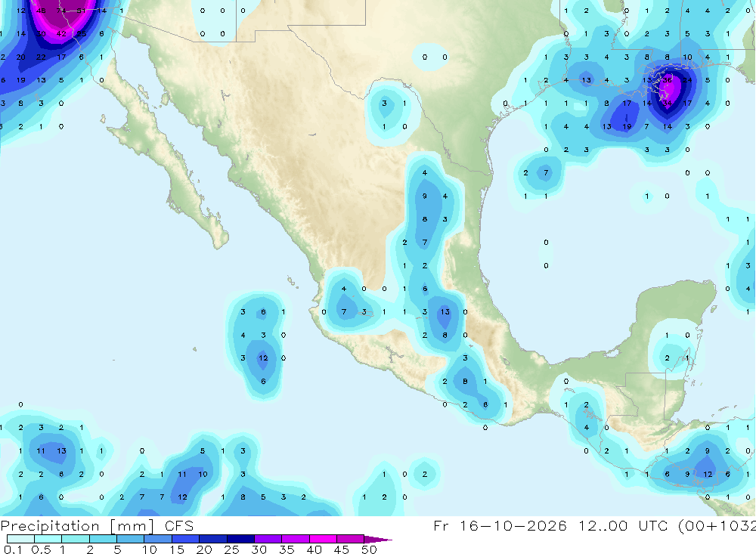Select the 45 to 50 mm legend swatch
This screenshot has height=554, width=756.
point(351,539)
